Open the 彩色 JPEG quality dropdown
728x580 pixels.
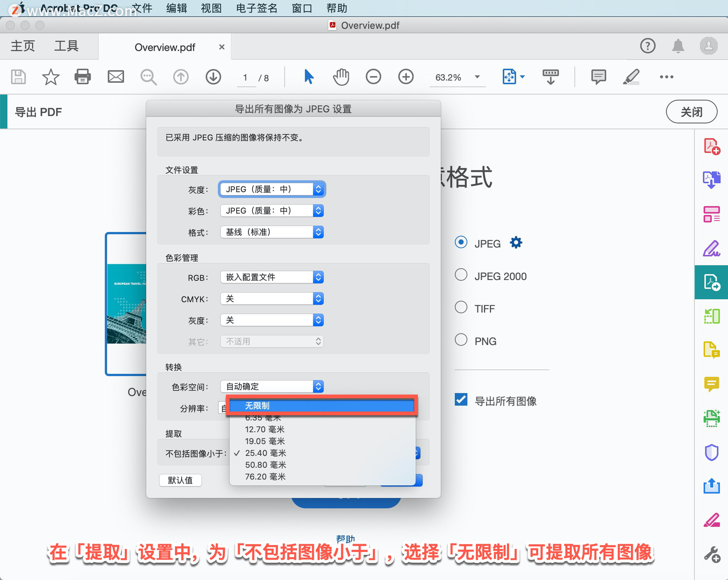pyautogui.click(x=271, y=211)
